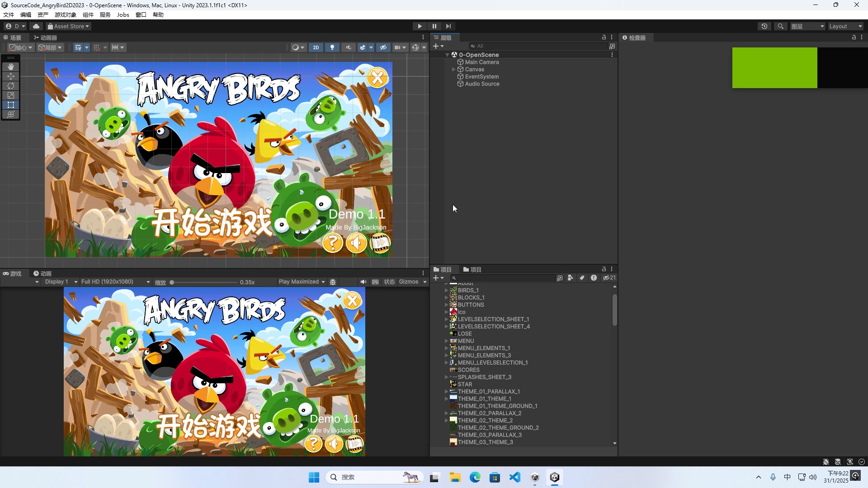This screenshot has width=868, height=488.
Task: Click the Unity search magnifier icon
Action: click(781, 26)
